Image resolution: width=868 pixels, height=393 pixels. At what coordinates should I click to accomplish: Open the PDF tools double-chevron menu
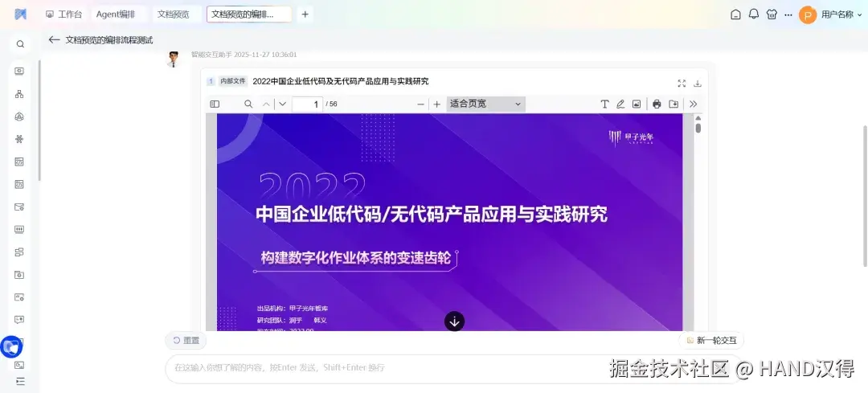[x=693, y=104]
